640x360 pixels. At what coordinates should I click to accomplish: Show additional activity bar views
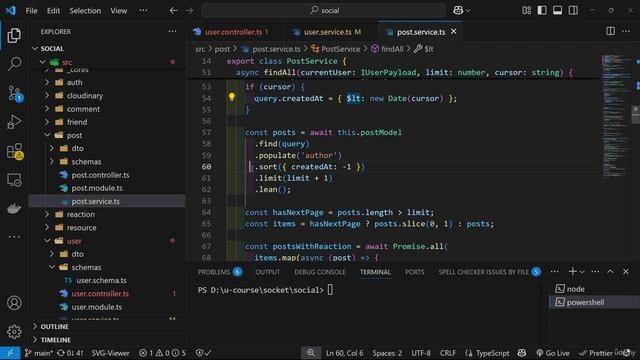coord(14,237)
